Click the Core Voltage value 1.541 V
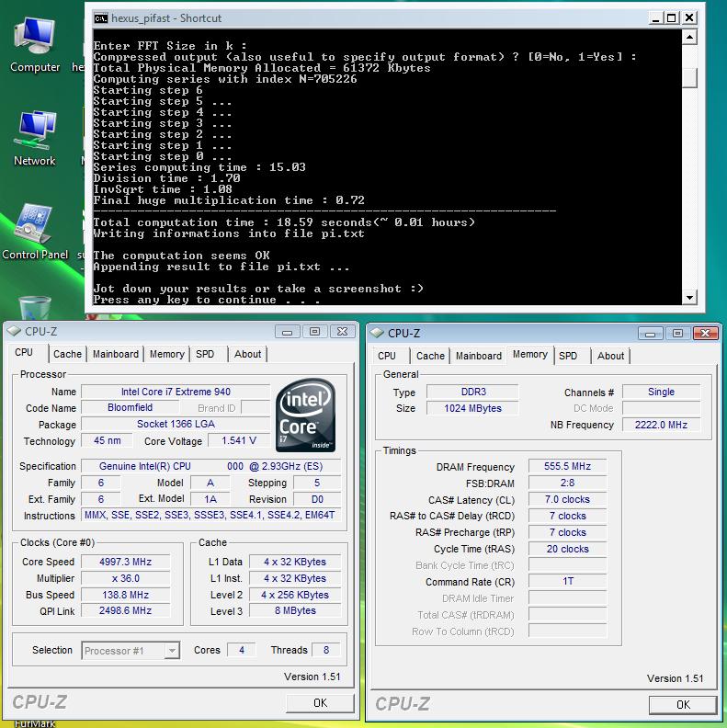727x728 pixels. point(239,440)
